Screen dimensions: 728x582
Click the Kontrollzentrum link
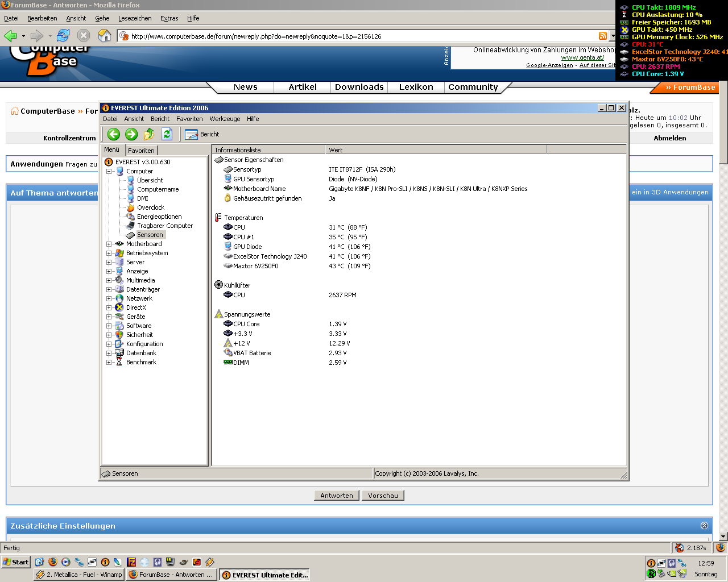[69, 138]
